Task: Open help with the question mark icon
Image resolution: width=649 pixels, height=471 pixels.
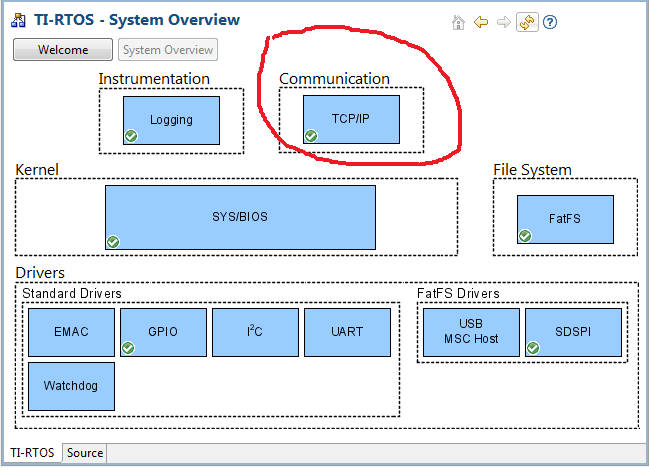Action: pyautogui.click(x=550, y=22)
